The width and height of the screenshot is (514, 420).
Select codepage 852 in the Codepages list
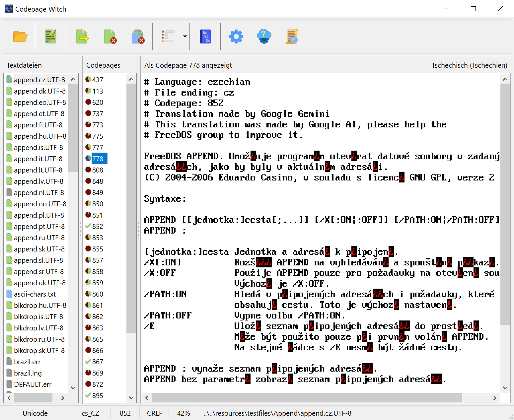tap(98, 227)
